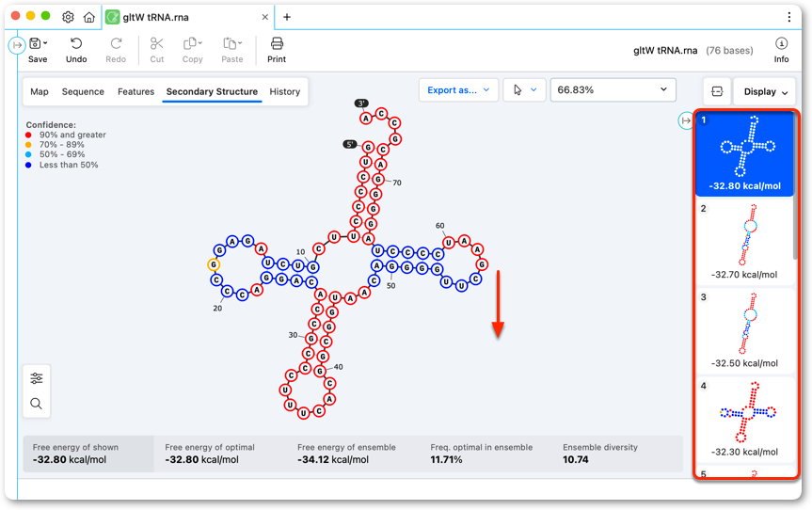
Task: Click Free energy of optimal value
Action: tap(202, 460)
